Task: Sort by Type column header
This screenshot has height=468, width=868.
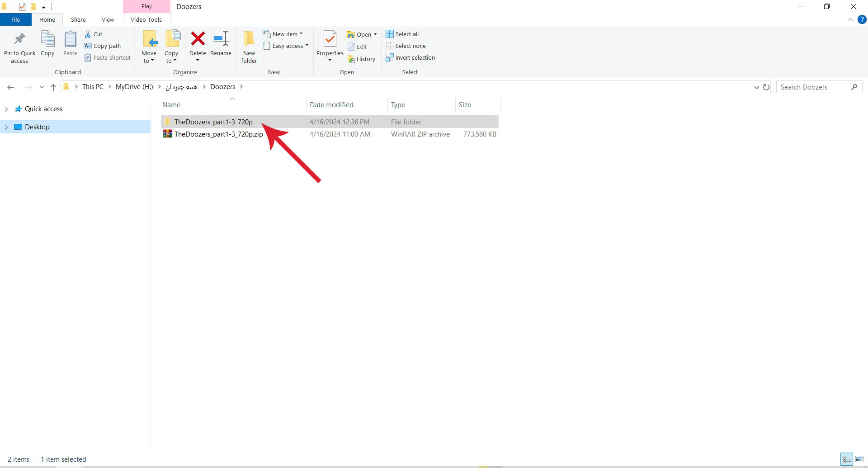Action: [x=421, y=104]
